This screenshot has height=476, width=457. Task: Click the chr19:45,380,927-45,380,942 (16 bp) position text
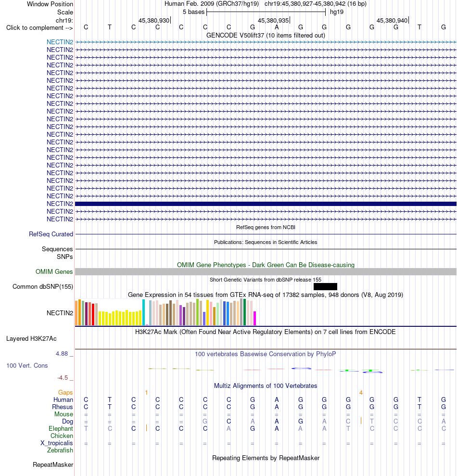(x=315, y=4)
